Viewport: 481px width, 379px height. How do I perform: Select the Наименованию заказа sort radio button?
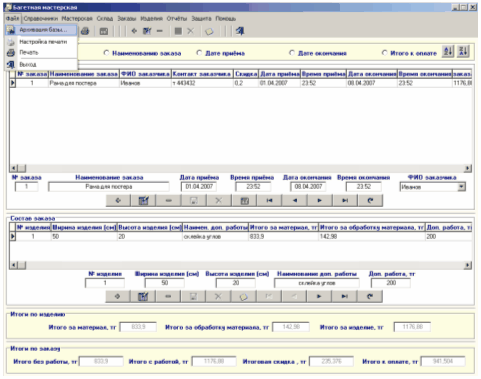pyautogui.click(x=106, y=53)
